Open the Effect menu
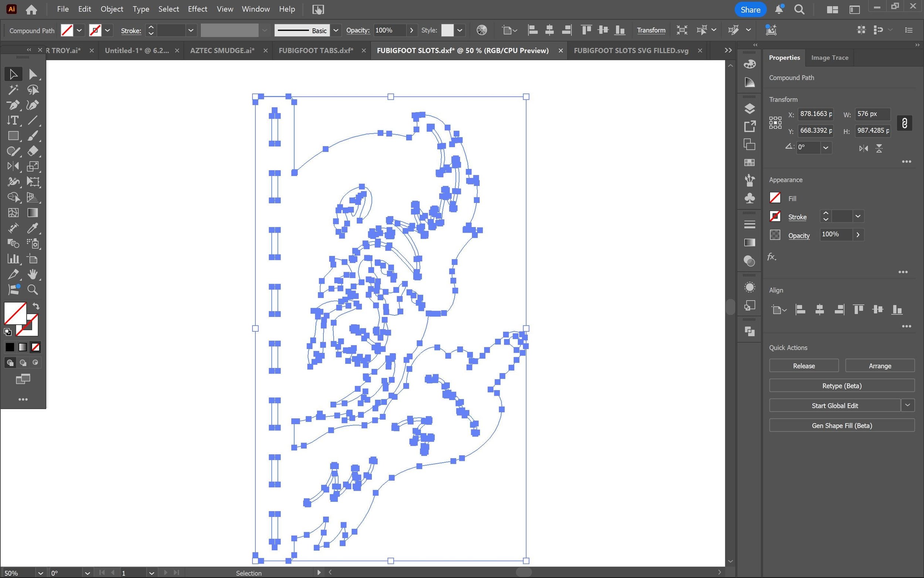 (x=197, y=9)
